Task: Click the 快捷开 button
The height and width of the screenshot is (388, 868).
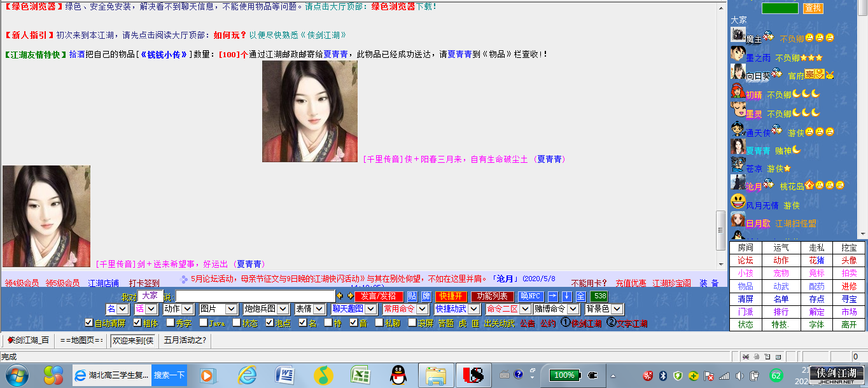Action: [452, 296]
